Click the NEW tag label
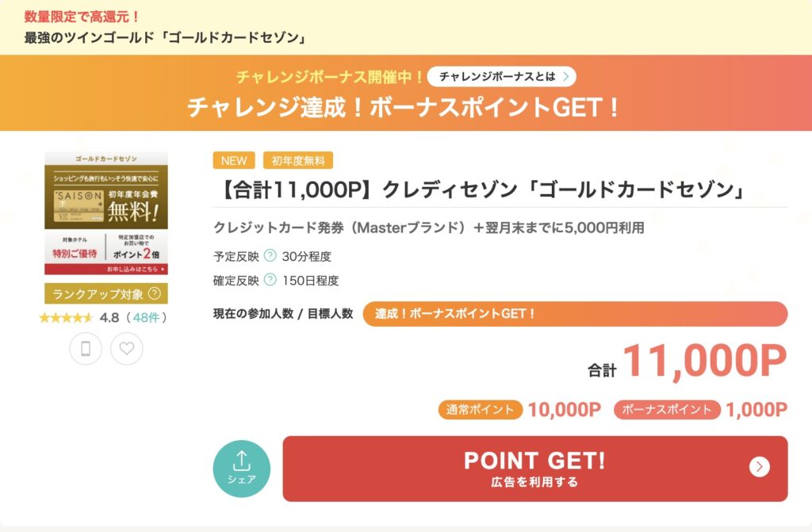The height and width of the screenshot is (532, 812). click(x=234, y=160)
